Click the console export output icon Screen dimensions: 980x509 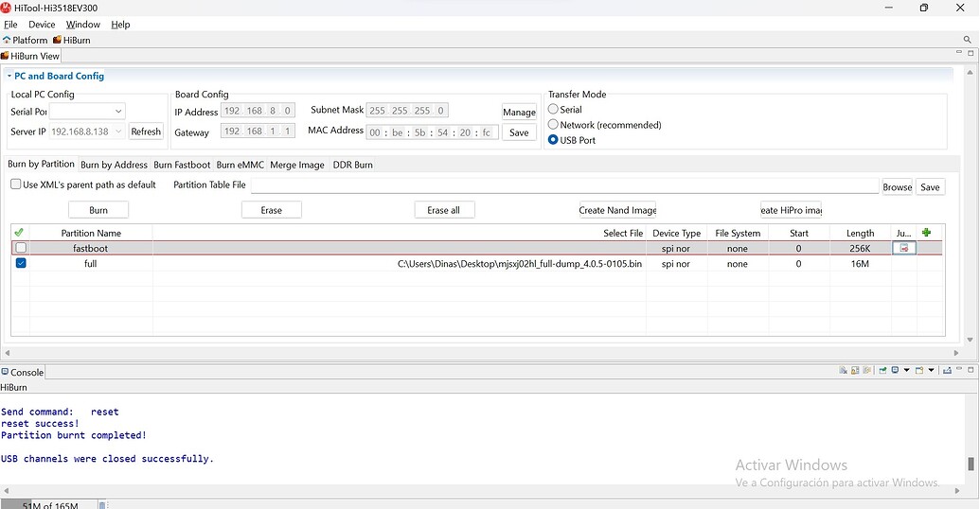click(x=947, y=370)
